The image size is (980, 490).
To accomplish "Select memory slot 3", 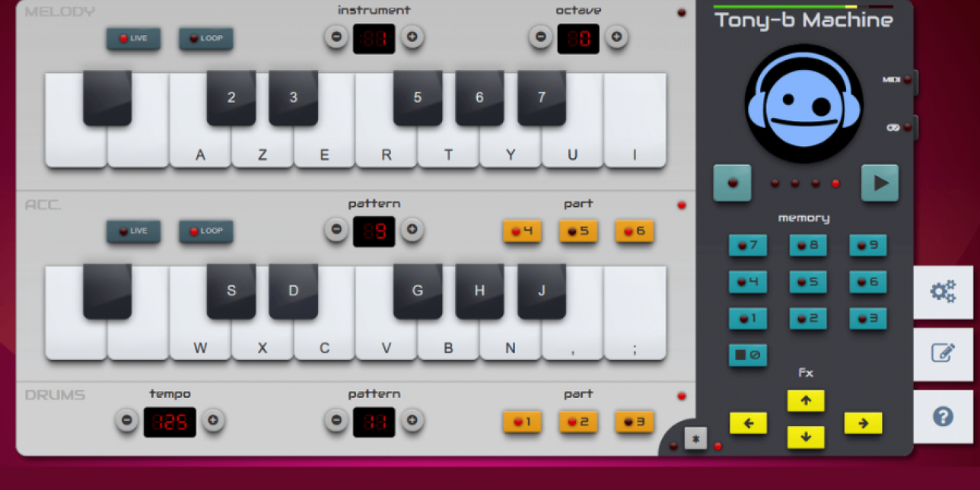I will pos(868,318).
